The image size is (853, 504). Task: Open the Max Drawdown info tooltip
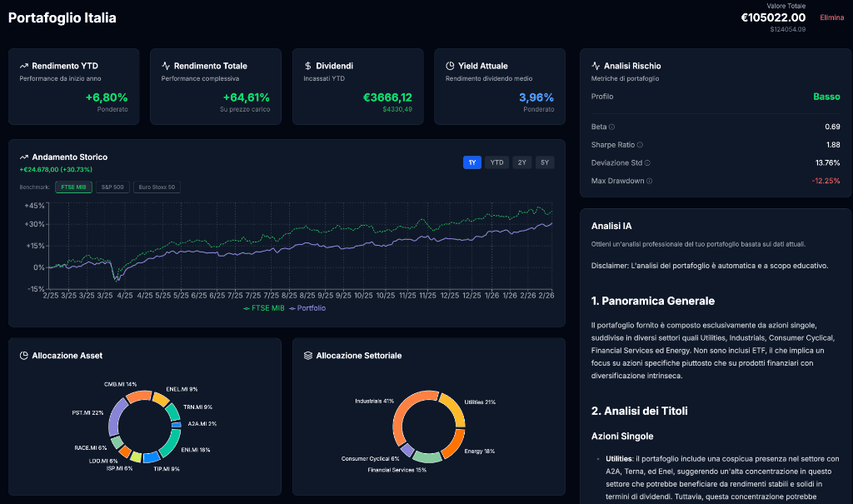[649, 181]
